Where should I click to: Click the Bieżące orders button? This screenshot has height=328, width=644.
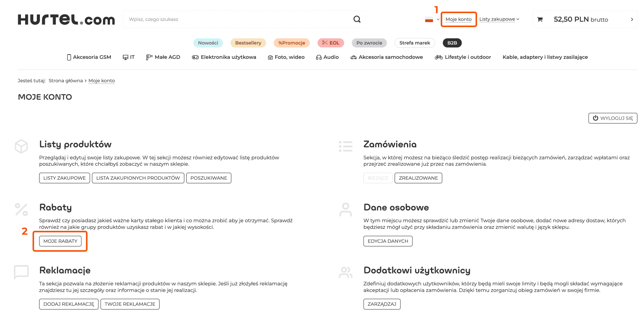point(378,178)
